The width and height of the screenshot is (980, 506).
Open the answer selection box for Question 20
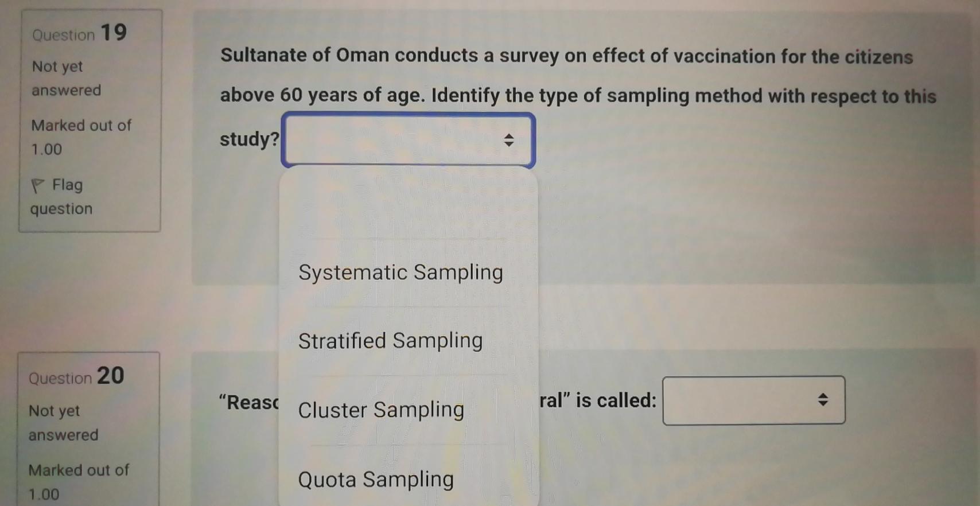pos(753,400)
